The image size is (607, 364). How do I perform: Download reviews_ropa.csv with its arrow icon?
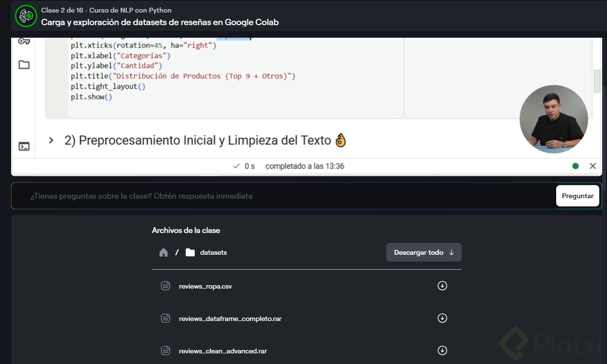pyautogui.click(x=442, y=286)
